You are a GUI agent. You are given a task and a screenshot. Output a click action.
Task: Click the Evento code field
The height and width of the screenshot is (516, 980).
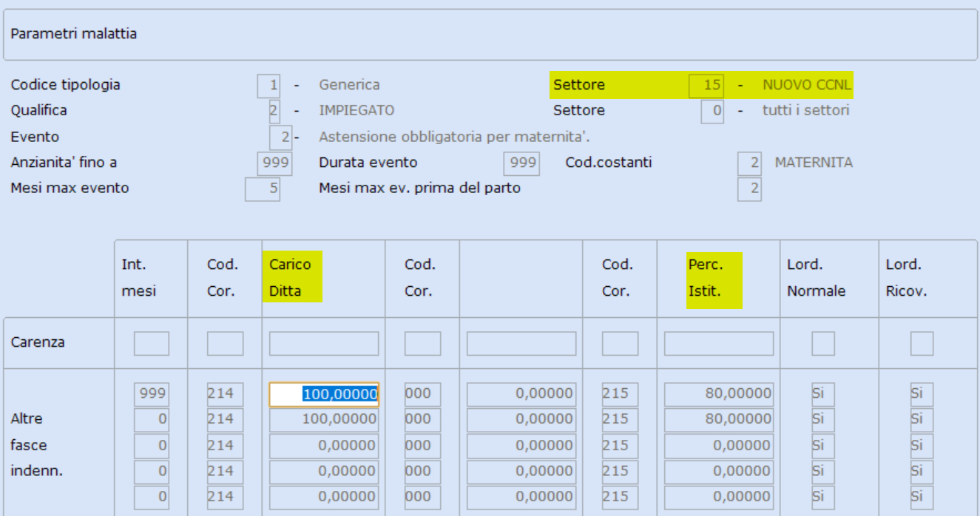pyautogui.click(x=281, y=138)
